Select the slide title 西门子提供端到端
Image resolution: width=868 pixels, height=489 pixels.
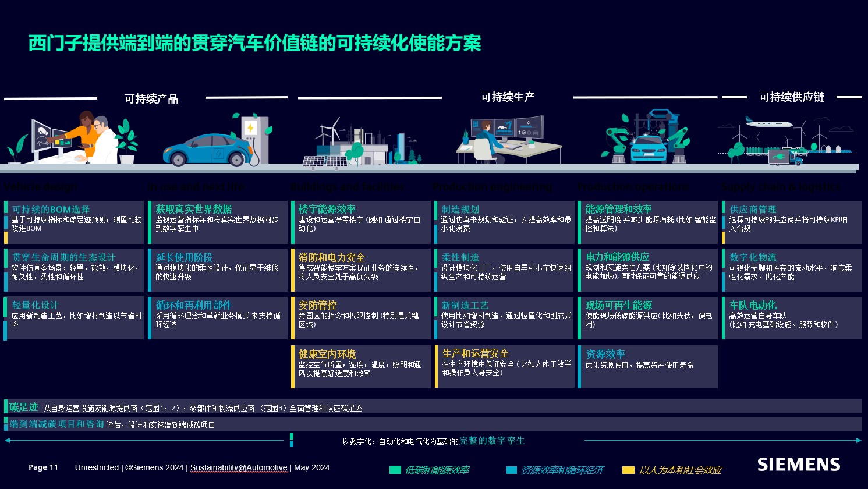point(255,43)
